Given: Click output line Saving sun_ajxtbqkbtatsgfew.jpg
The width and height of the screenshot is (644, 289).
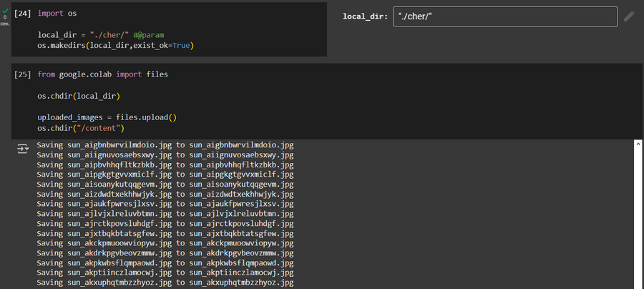Looking at the screenshot, I should click(165, 234).
